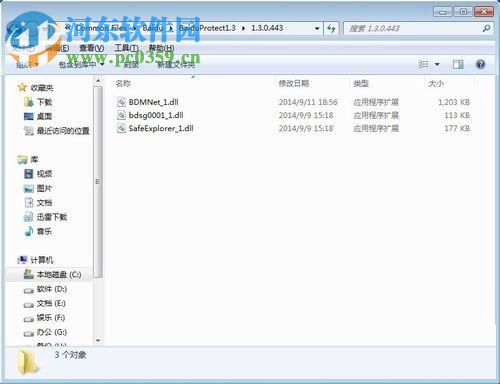500x384 pixels.
Task: Click the 下载 folder icon in sidebar
Action: tap(29, 102)
